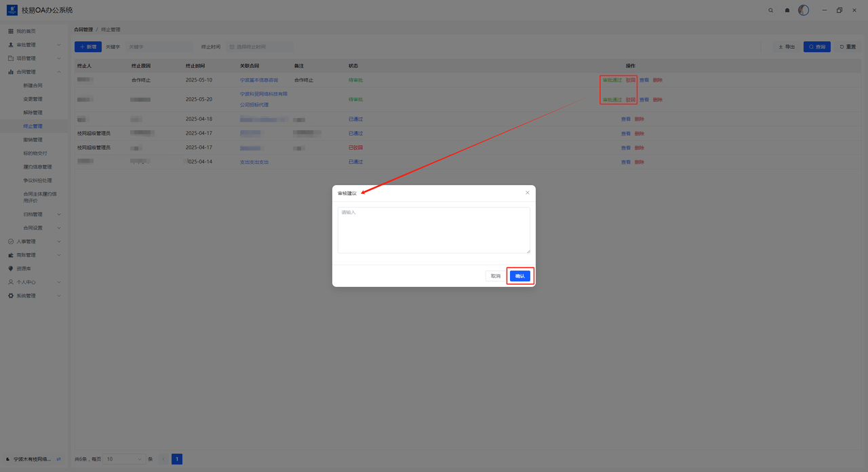This screenshot has width=868, height=472.
Task: Click the user avatar in the title bar
Action: [804, 10]
